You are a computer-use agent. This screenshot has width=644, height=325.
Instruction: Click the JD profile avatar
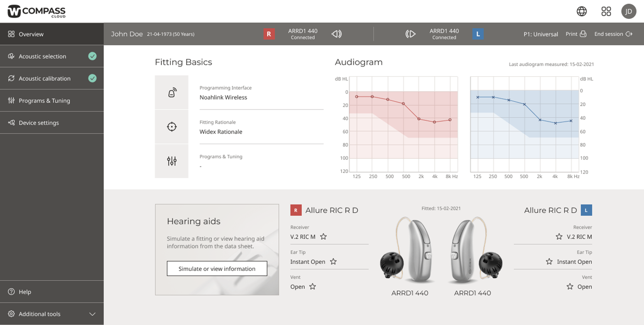click(629, 11)
